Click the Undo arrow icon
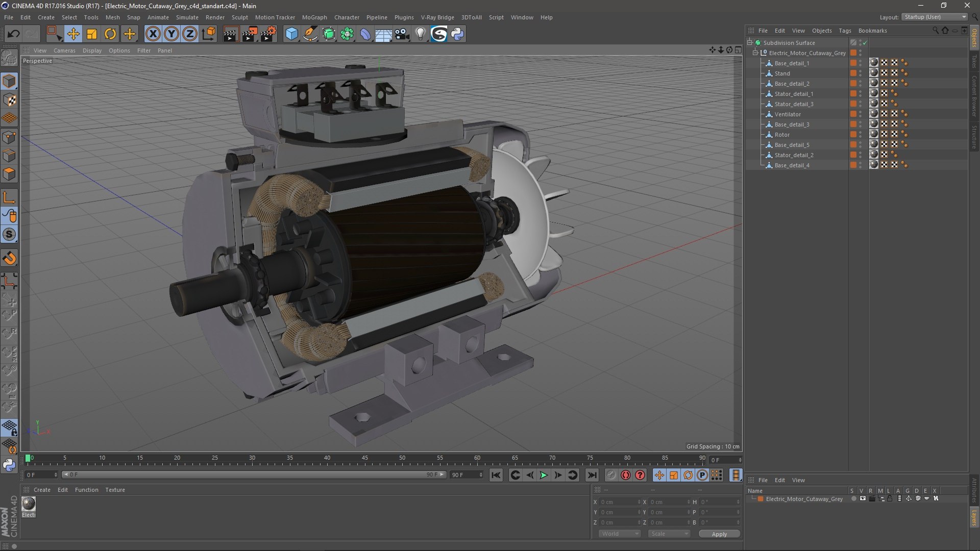The width and height of the screenshot is (980, 551). [13, 34]
